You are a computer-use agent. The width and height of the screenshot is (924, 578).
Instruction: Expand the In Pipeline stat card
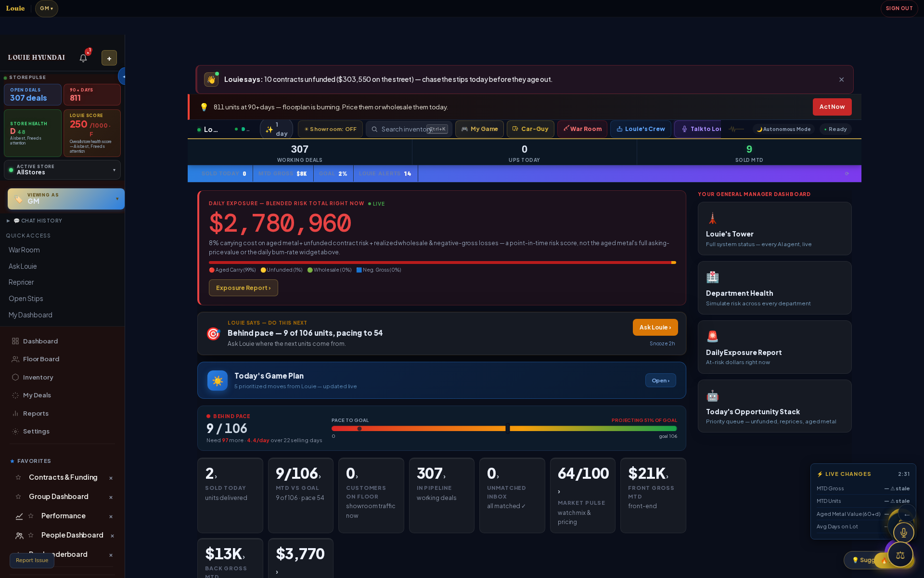coord(441,495)
